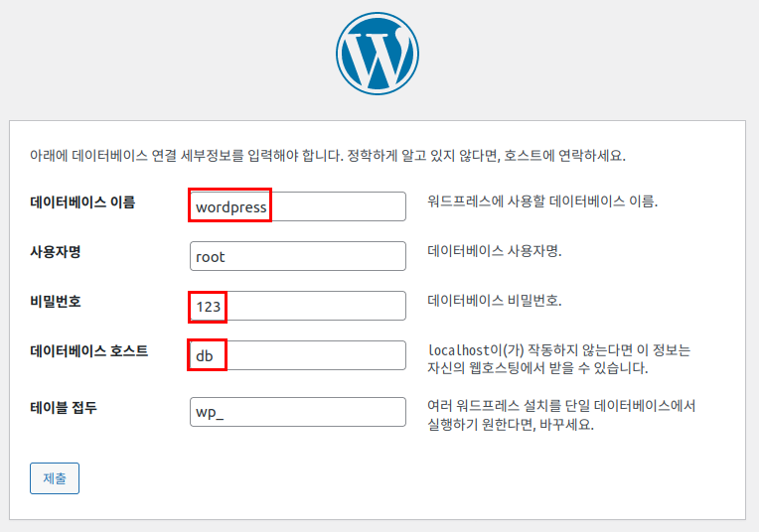Click the WordPress logo at the top
759x532 pixels.
tap(378, 54)
